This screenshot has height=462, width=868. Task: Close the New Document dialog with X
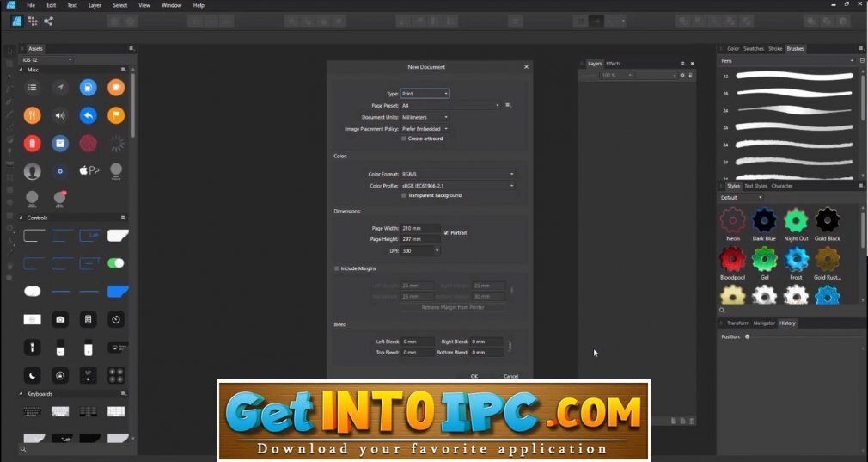coord(526,66)
